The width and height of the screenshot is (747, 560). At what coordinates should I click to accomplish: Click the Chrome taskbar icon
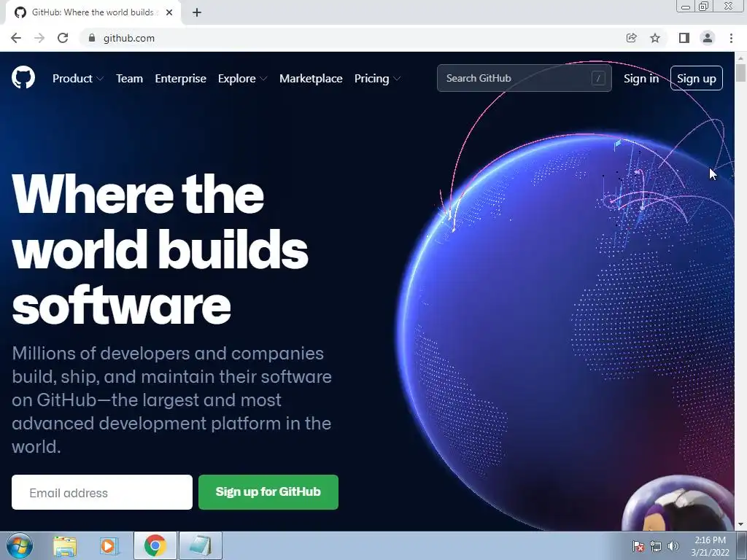155,545
